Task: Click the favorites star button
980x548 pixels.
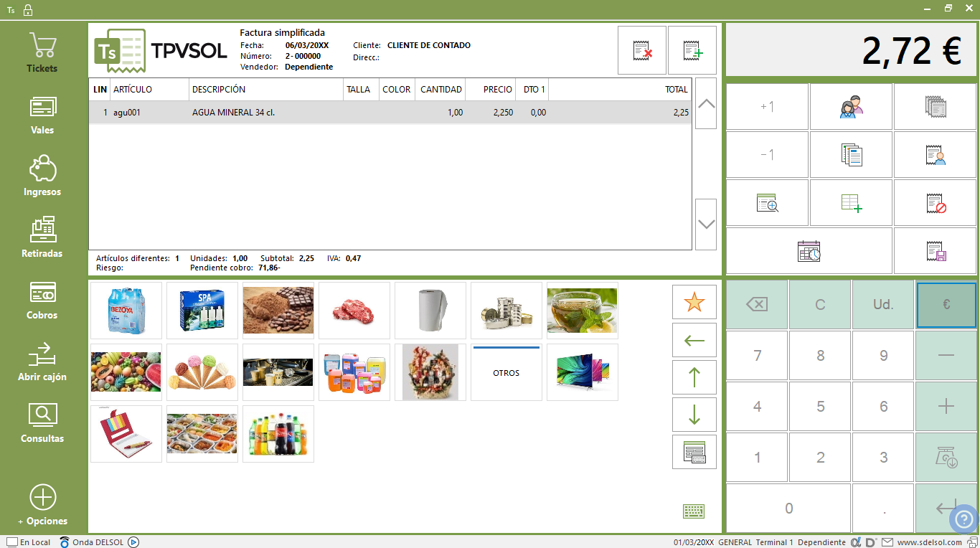Action: [694, 303]
